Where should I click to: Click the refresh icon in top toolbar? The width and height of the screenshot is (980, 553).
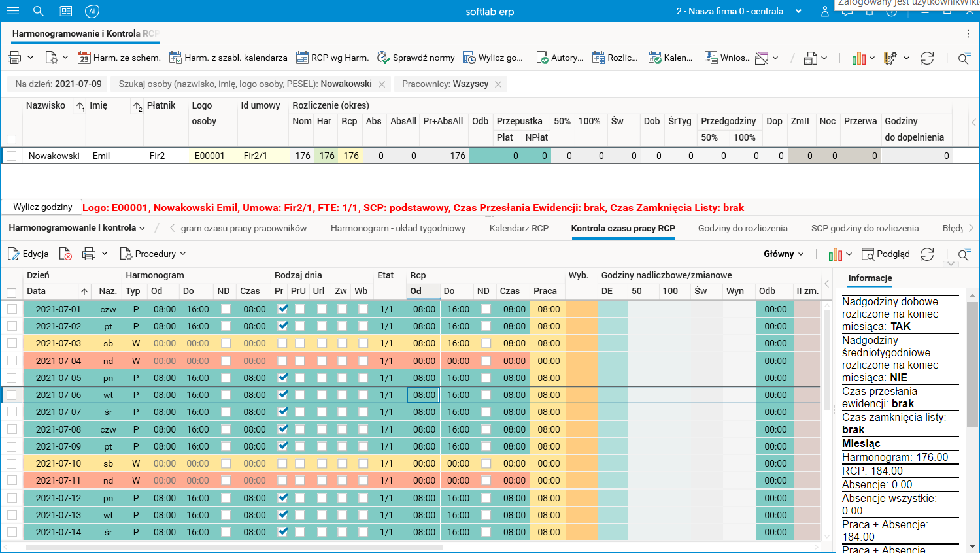[x=926, y=58]
